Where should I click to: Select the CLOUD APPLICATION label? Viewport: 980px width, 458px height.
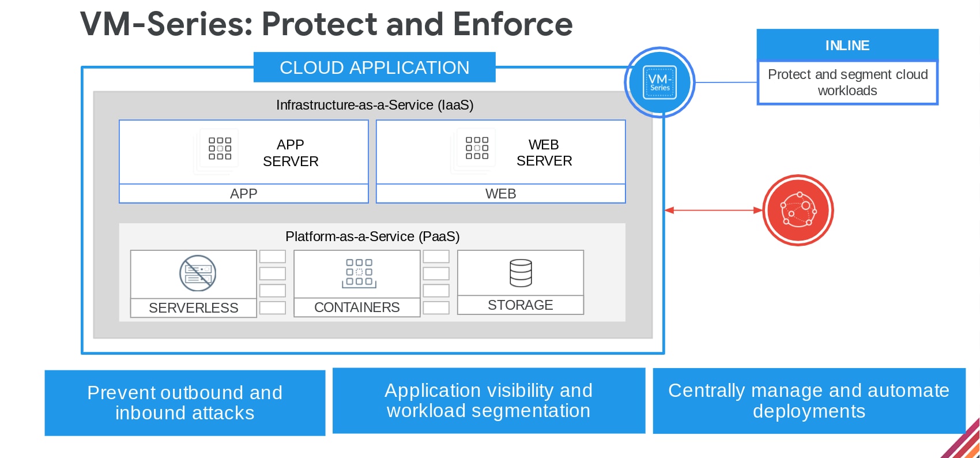375,67
